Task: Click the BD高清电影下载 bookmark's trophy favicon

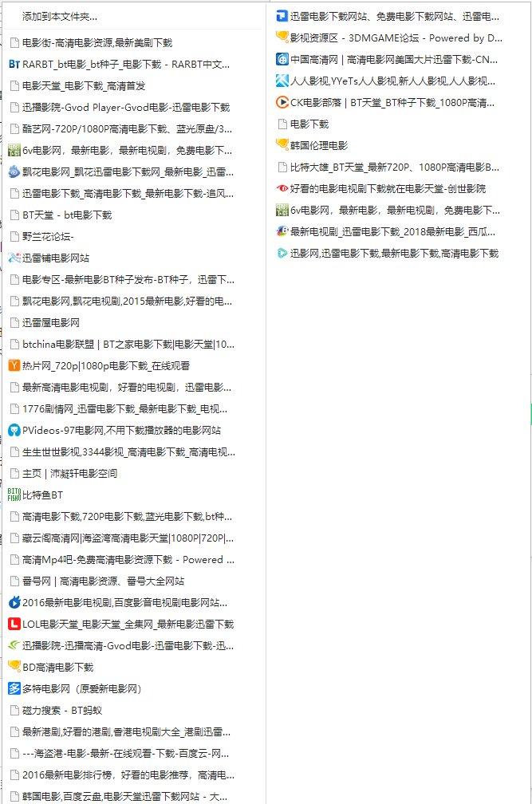Action: tap(14, 667)
